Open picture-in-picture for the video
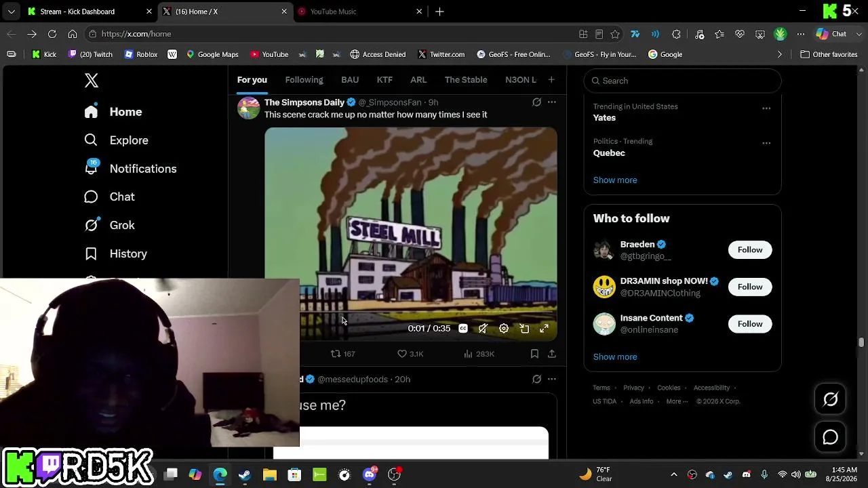868x488 pixels. point(524,328)
